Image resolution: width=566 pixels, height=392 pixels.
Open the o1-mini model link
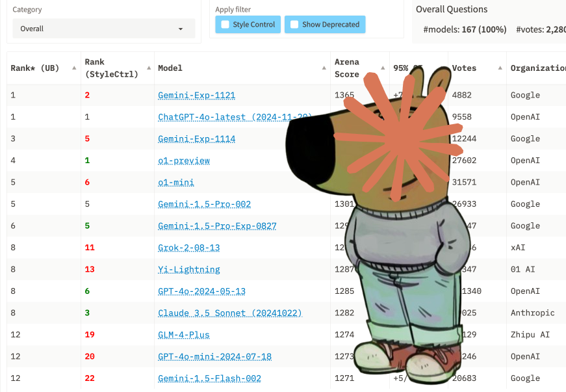click(x=176, y=182)
